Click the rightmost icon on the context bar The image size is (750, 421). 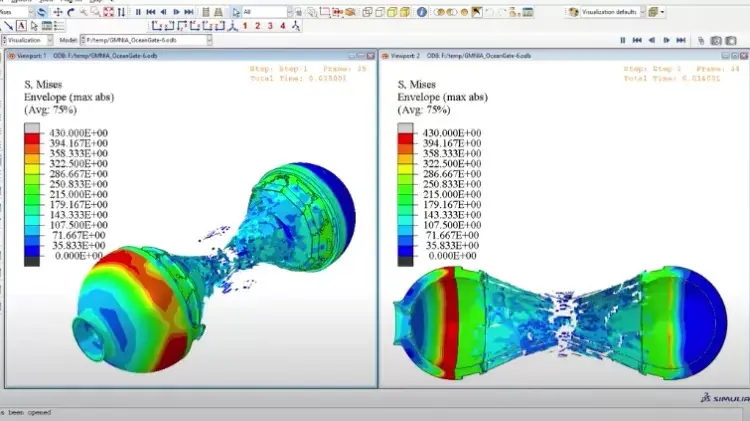(x=731, y=41)
